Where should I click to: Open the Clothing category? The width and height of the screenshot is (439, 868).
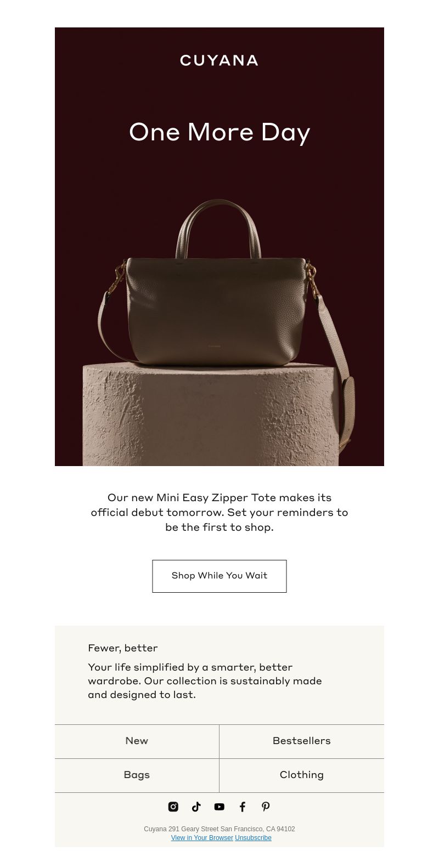coord(302,775)
